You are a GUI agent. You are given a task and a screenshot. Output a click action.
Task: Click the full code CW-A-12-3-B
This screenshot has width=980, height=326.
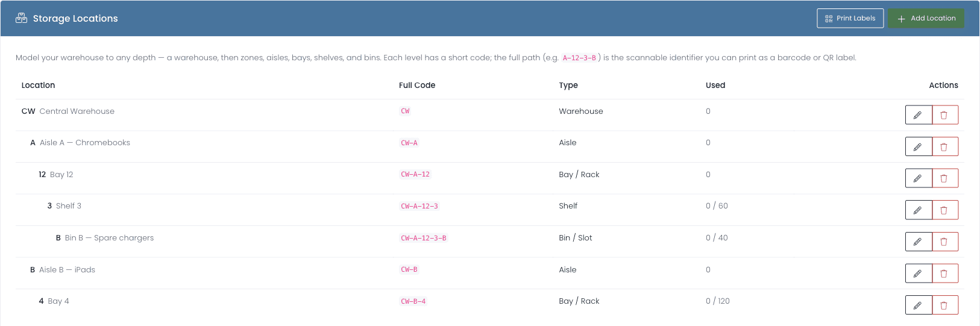click(x=424, y=238)
